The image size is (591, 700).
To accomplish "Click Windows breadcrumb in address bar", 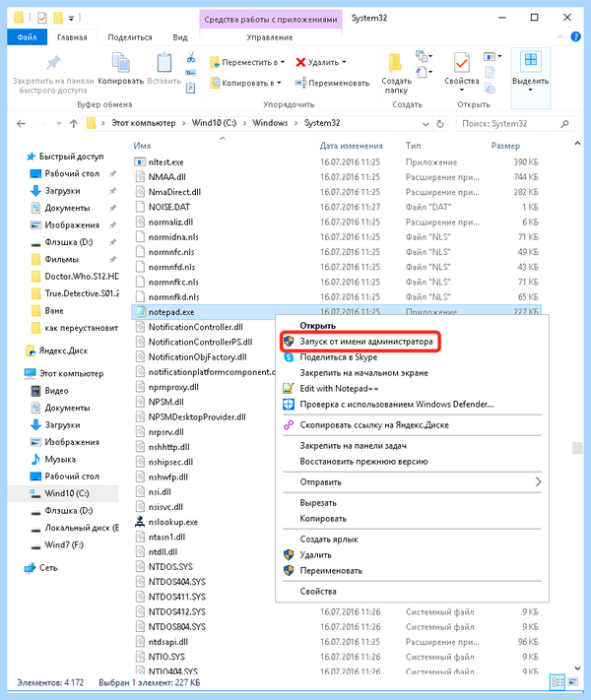I will [270, 123].
